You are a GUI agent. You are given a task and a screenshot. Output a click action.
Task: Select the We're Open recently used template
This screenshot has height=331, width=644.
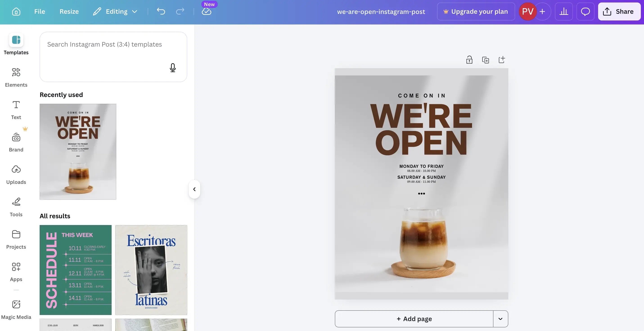pos(77,151)
